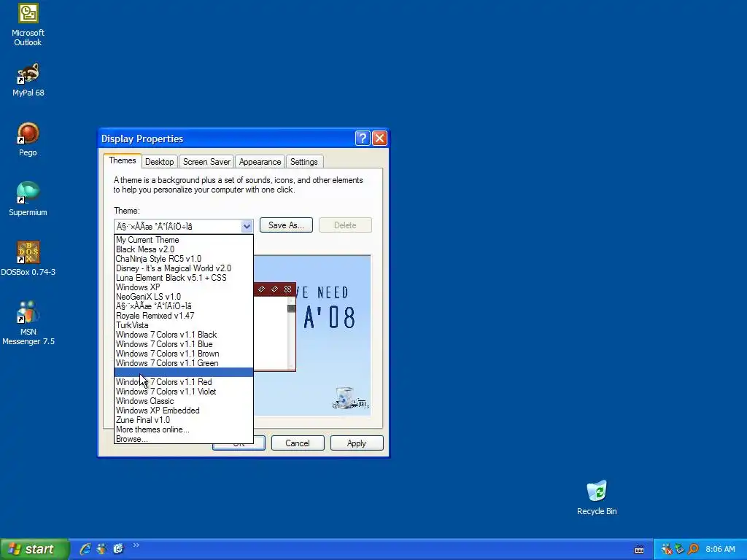The height and width of the screenshot is (560, 747).
Task: Close the Display Properties dialog
Action: 379,138
